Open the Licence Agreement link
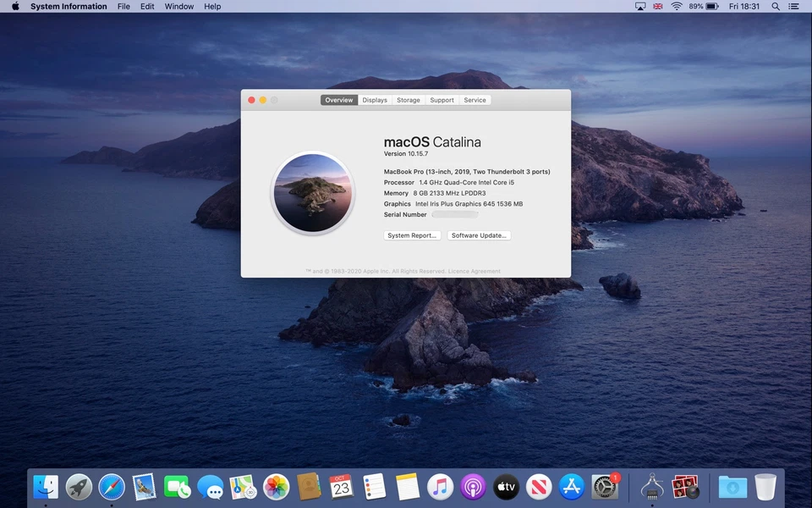812x508 pixels. pyautogui.click(x=474, y=271)
